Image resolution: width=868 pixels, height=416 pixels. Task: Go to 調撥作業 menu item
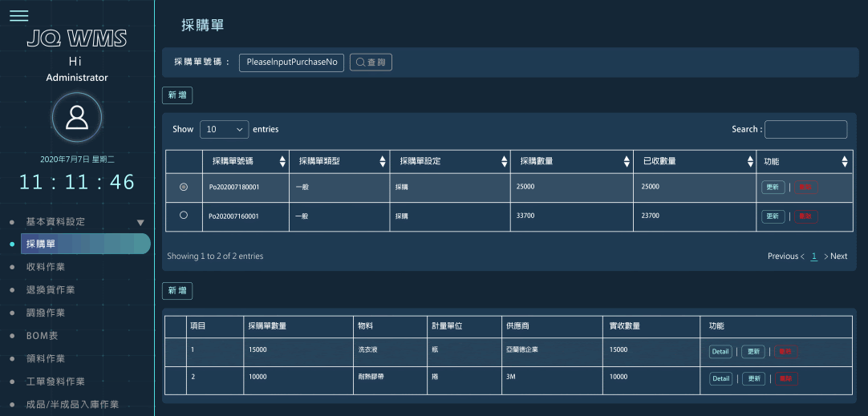(46, 313)
